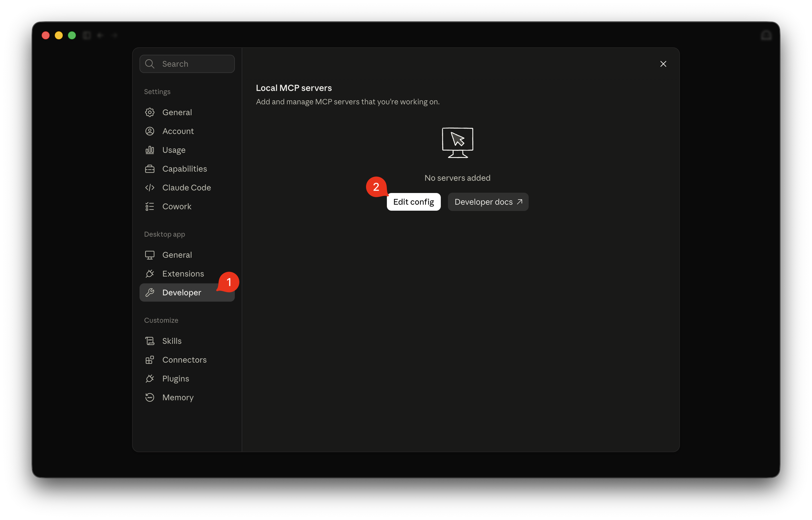The height and width of the screenshot is (520, 812).
Task: Select the Memory page
Action: coord(187,397)
